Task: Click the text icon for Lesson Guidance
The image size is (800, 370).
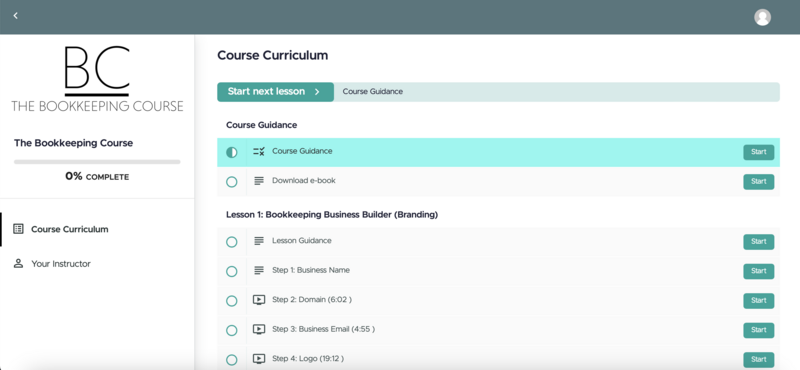Action: pos(259,241)
